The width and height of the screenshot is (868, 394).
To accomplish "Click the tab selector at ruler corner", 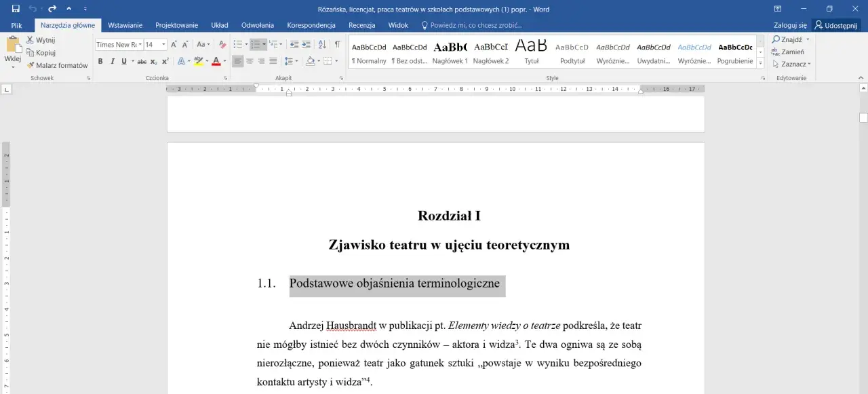I will [6, 89].
